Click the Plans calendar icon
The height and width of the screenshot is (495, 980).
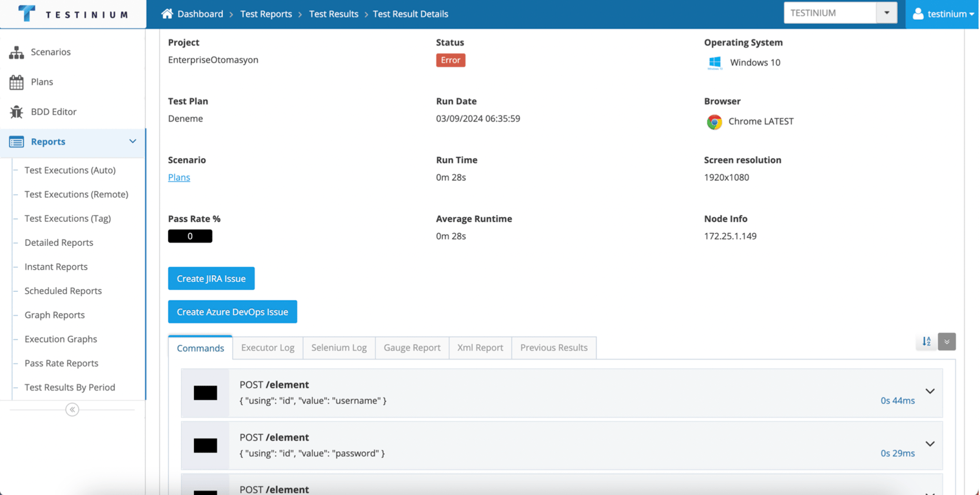pyautogui.click(x=16, y=82)
